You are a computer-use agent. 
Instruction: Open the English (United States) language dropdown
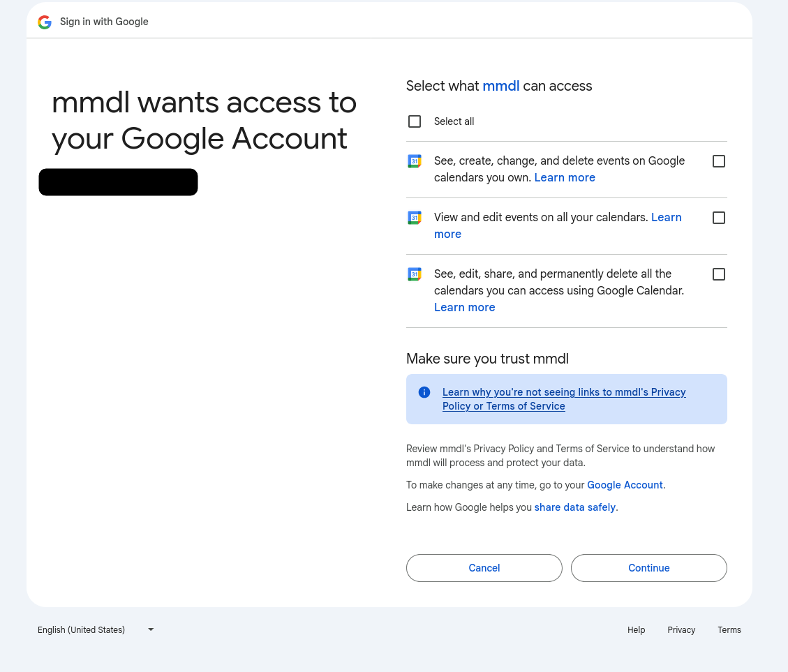click(96, 629)
